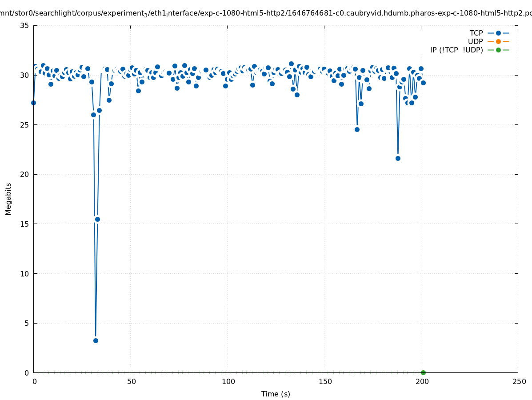Click the lowest TCP data point near 3 Megabits
The width and height of the screenshot is (532, 400).
coord(96,340)
